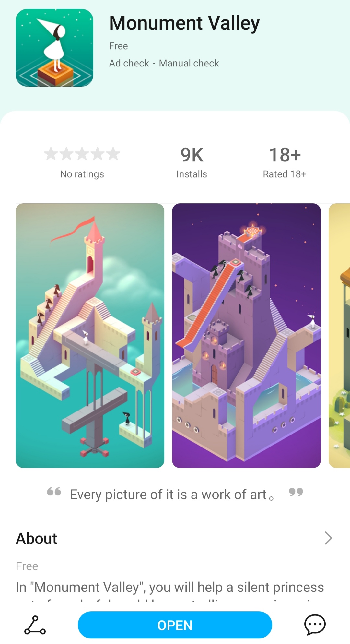Screen dimensions: 350x644
Task: Open the About section heading
Action: pos(37,538)
